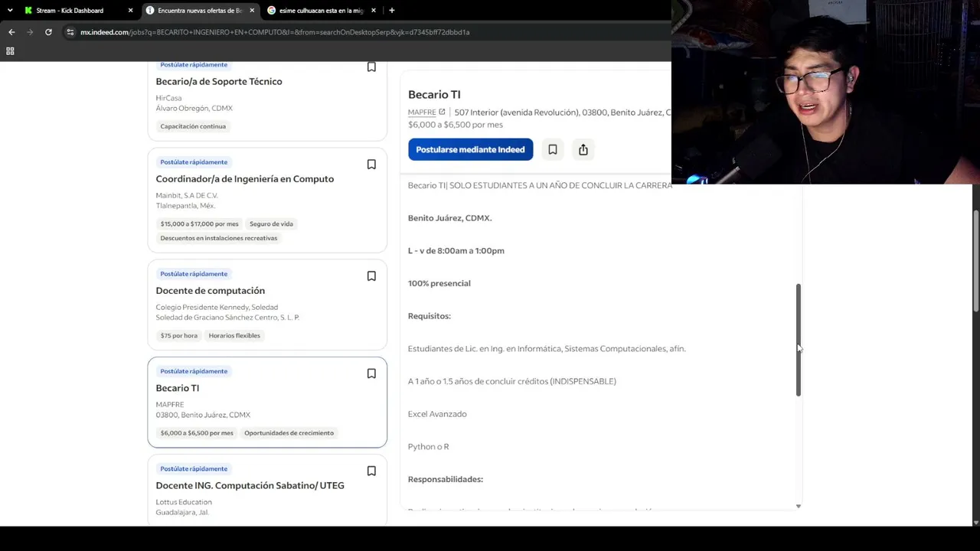Click the Oportunidades de crecimiento tag
This screenshot has width=980, height=551.
click(x=289, y=433)
